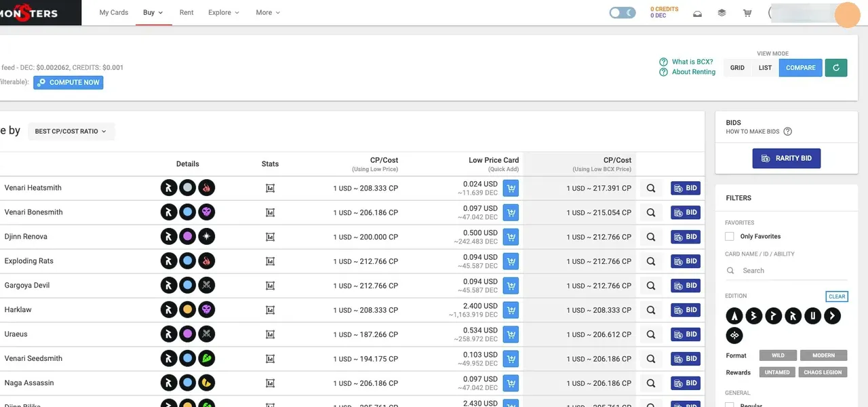Click BID for Djinn Renova

coord(686,237)
